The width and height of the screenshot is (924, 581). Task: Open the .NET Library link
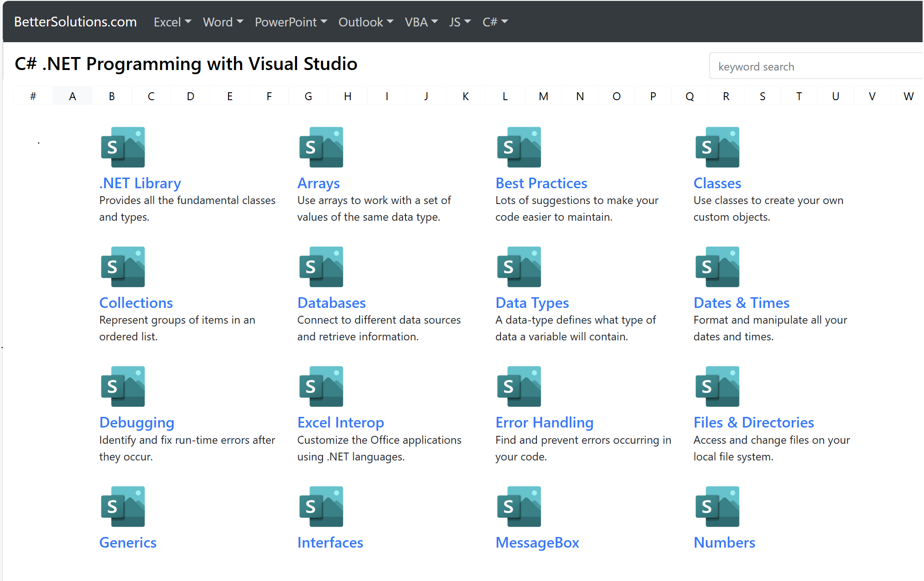[x=140, y=183]
